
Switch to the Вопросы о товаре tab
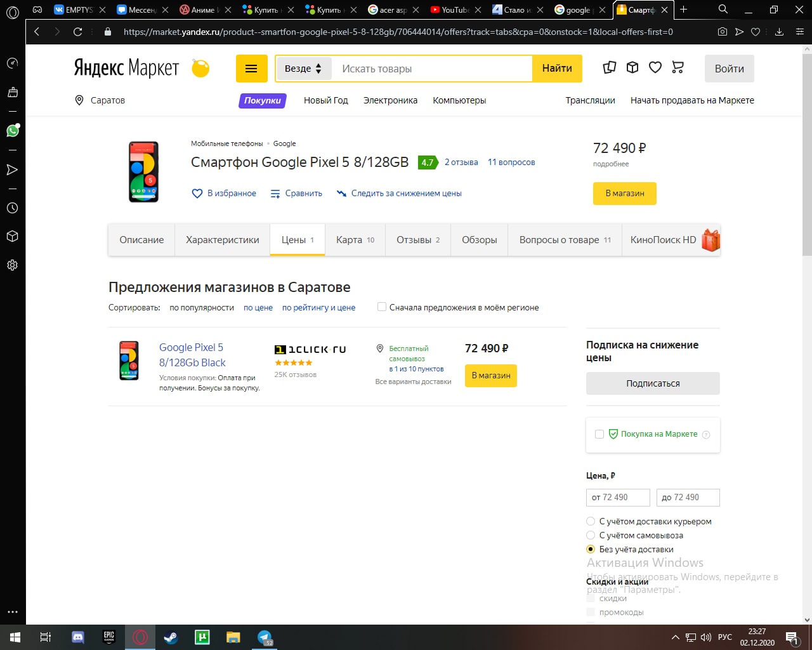[x=565, y=240]
